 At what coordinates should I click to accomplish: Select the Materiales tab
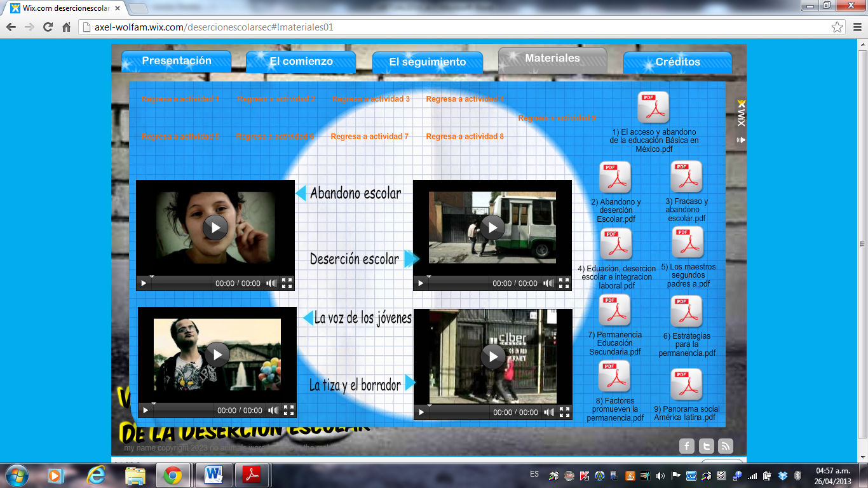553,59
